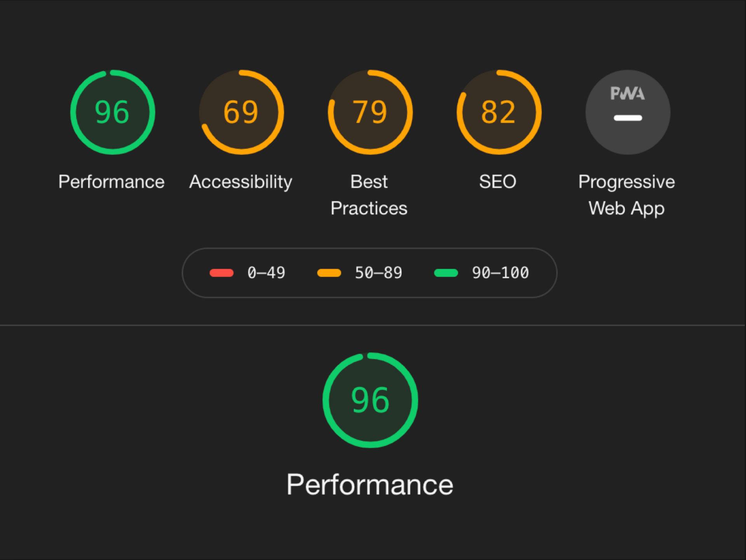Click the SEO section label

pyautogui.click(x=498, y=181)
